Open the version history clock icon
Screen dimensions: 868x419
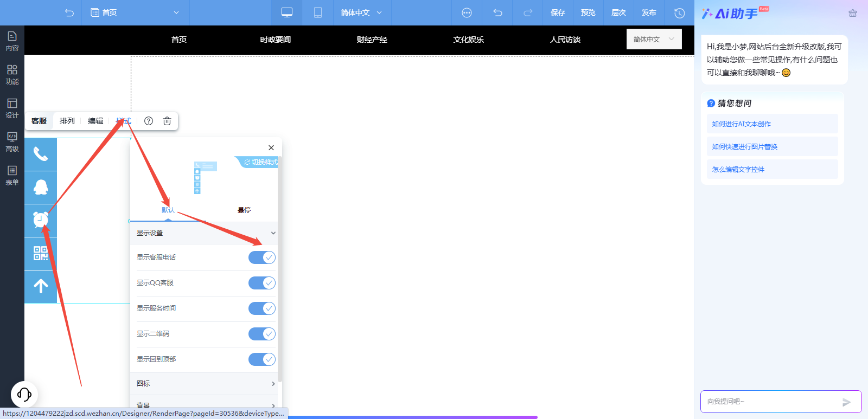tap(679, 12)
